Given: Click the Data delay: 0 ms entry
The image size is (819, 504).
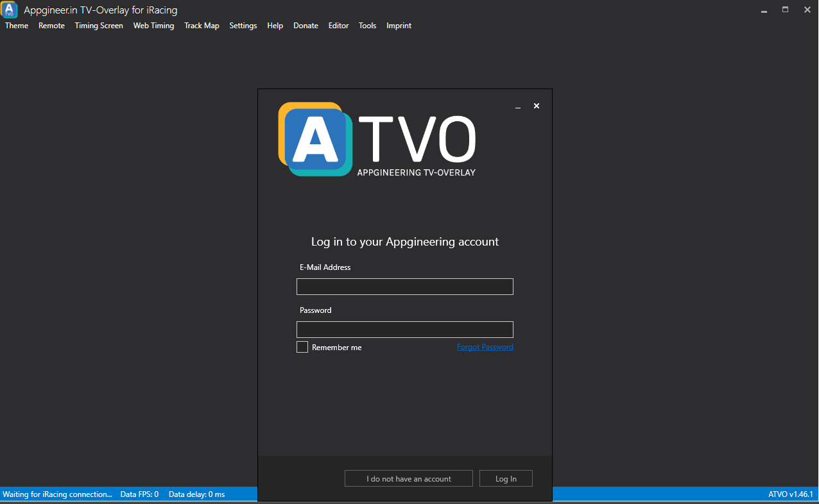Looking at the screenshot, I should pyautogui.click(x=196, y=494).
